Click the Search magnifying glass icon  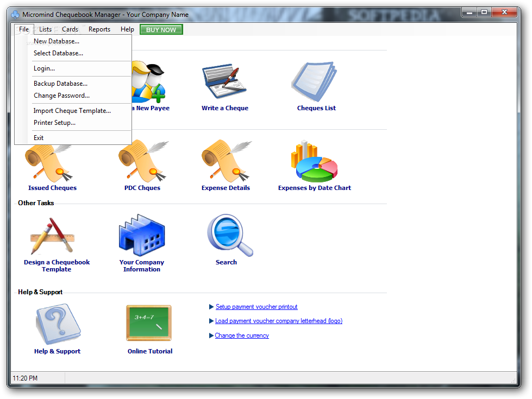(x=230, y=235)
